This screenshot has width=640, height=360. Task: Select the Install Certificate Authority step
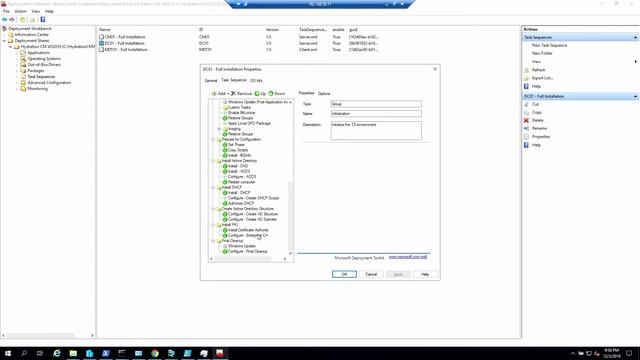coord(248,230)
